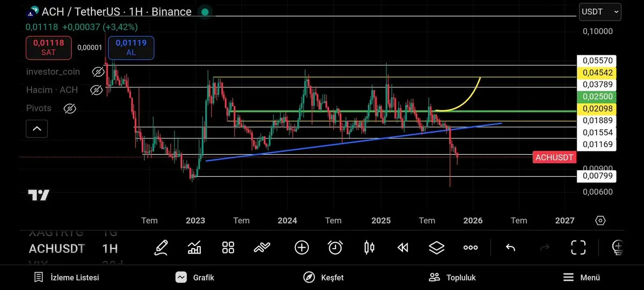Select the 0,02500 green price label
This screenshot has height=290, width=644.
point(596,97)
